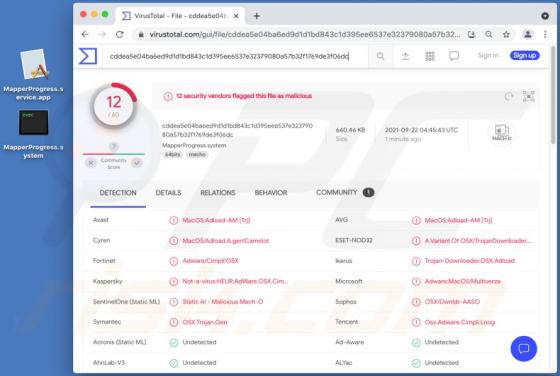Click the browser address bar URL
This screenshot has height=376, width=560.
pyautogui.click(x=304, y=34)
